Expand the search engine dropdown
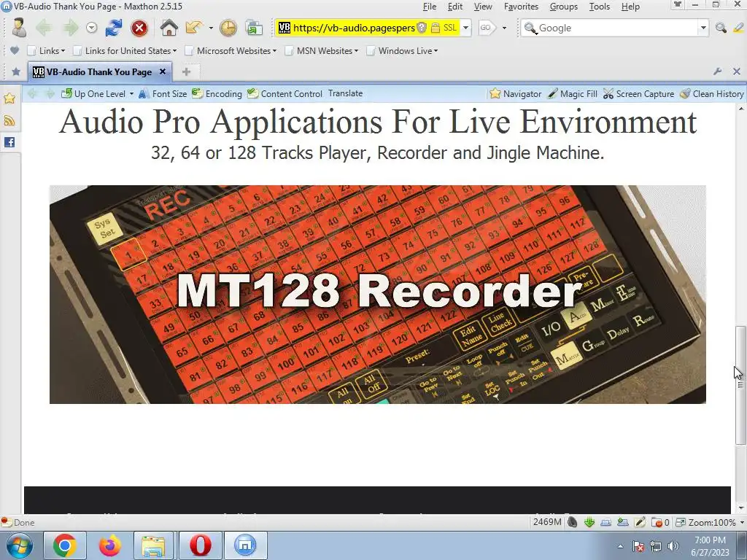This screenshot has width=747, height=560. point(703,28)
